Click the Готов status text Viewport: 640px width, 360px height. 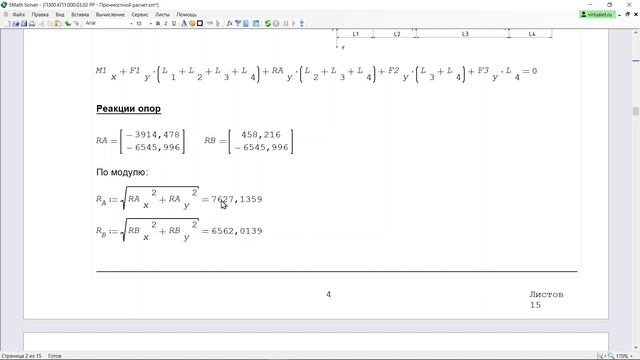coord(54,356)
